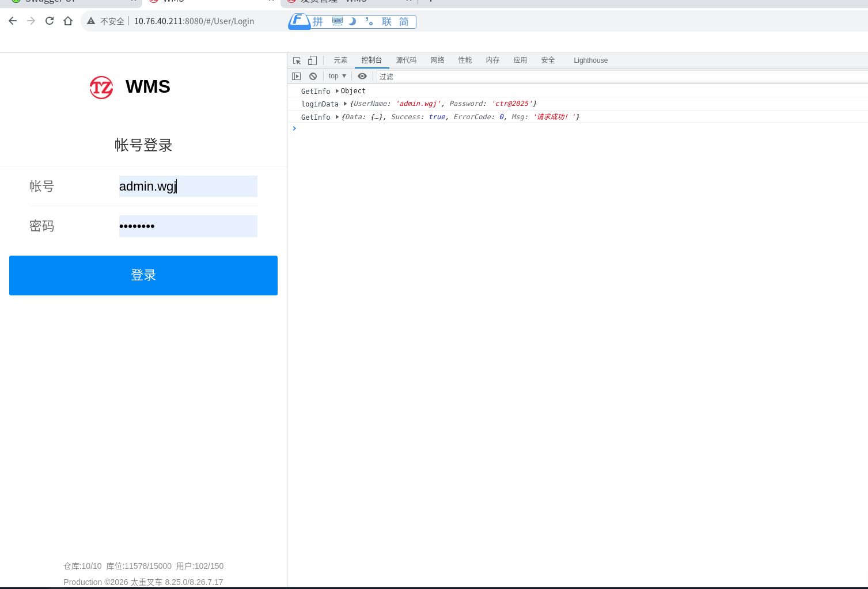Expand the first GetInfo Object entry
This screenshot has width=868, height=589.
point(337,91)
